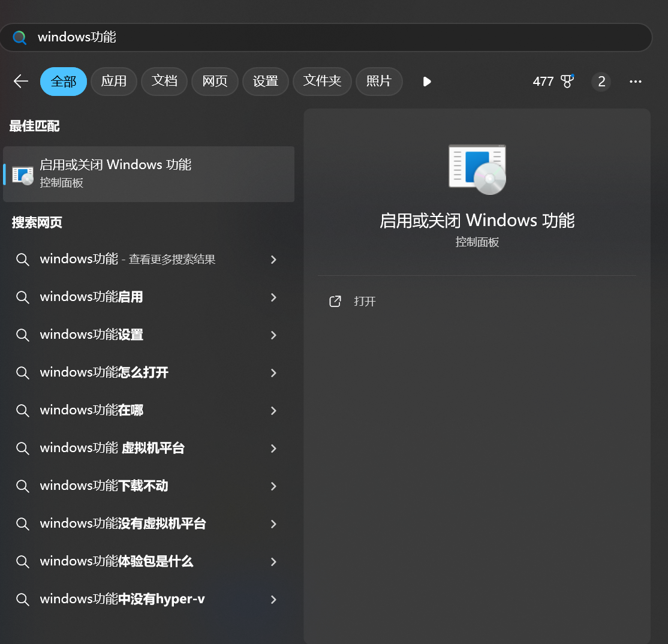This screenshot has width=668, height=644.
Task: Click search icon beside 体验包是什么 suggestion
Action: [23, 562]
